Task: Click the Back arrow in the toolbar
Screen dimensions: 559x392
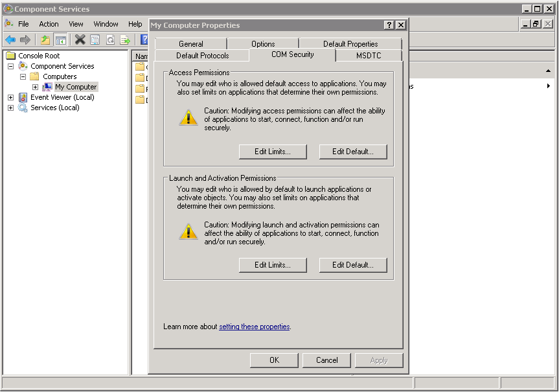Action: (10, 40)
